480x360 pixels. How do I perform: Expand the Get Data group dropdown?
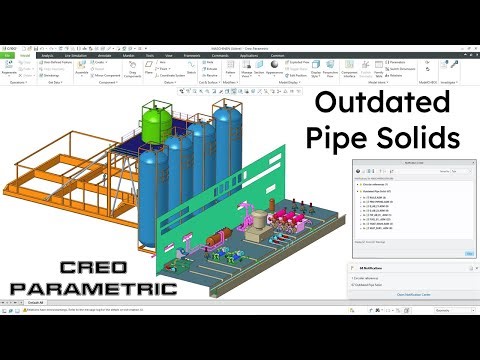56,82
